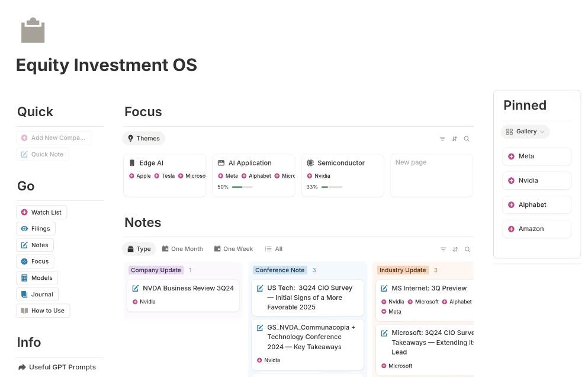The width and height of the screenshot is (588, 377).
Task: Click the clipboard page icon above the title
Action: [x=33, y=30]
